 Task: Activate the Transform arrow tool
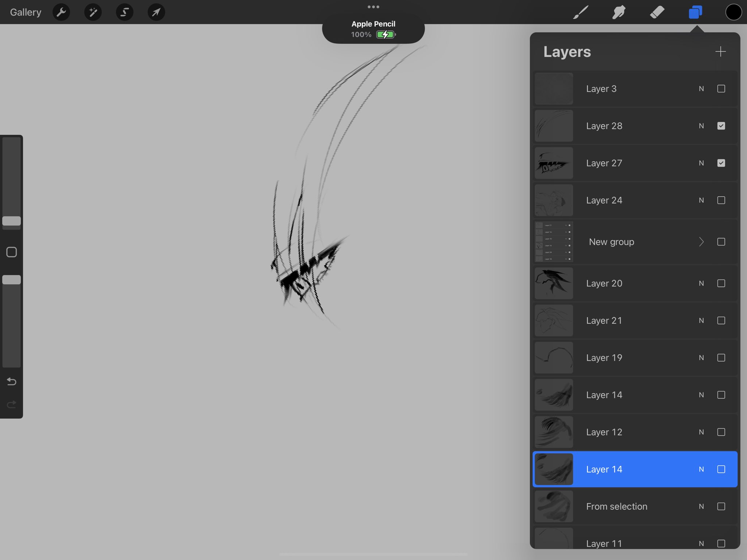(x=156, y=12)
